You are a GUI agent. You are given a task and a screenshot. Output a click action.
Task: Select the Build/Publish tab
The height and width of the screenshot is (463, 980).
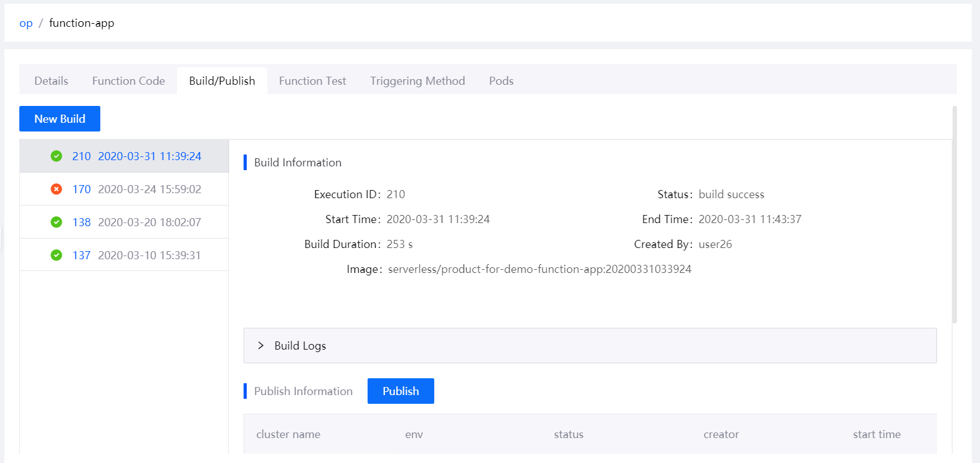222,81
